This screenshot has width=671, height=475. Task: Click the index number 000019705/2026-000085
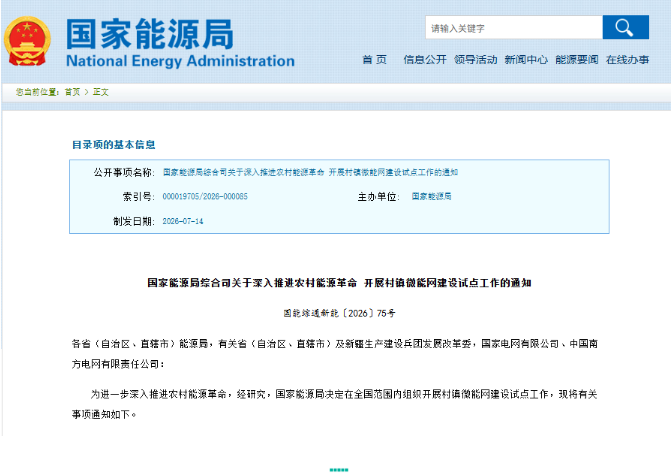click(x=205, y=196)
